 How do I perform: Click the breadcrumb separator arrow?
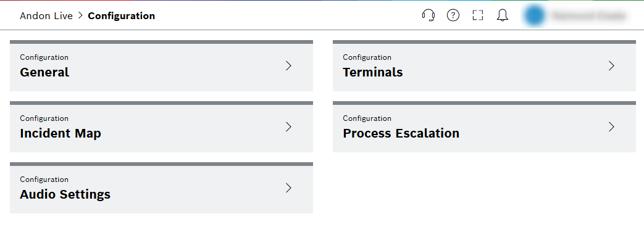coord(80,16)
